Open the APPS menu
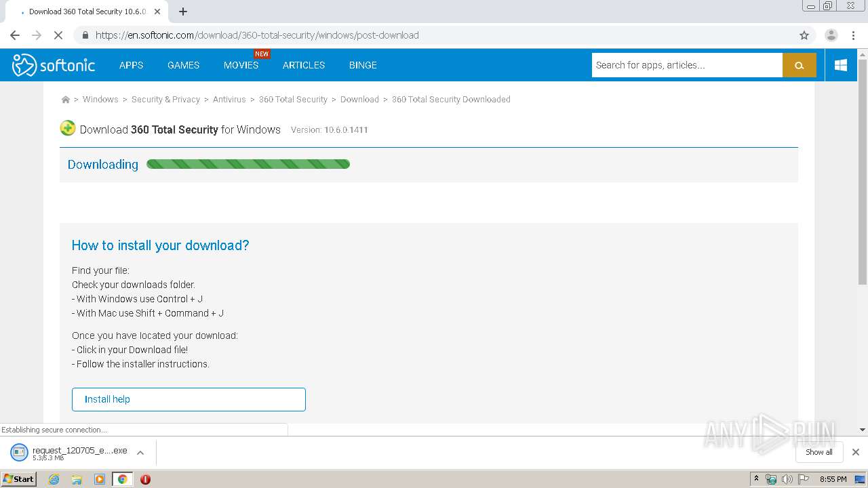 click(x=131, y=65)
